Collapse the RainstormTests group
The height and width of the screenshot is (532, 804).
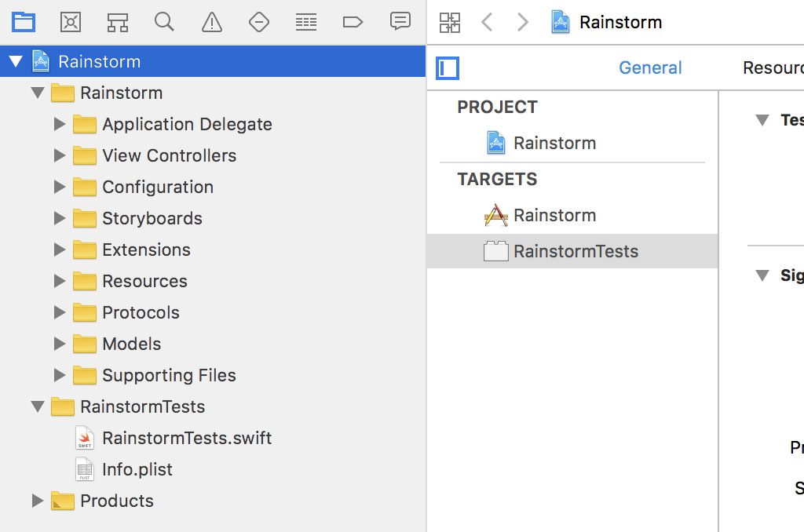point(37,406)
